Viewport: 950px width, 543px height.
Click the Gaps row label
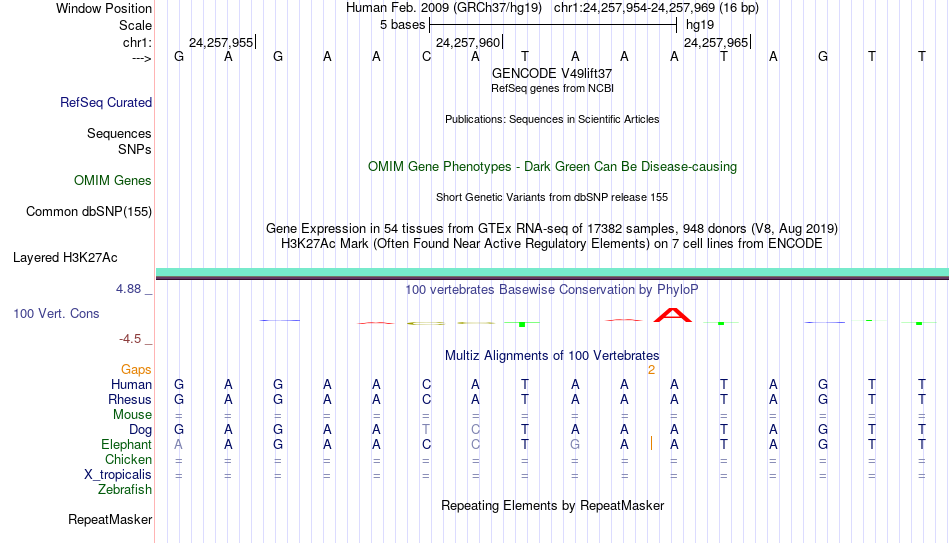tap(136, 369)
